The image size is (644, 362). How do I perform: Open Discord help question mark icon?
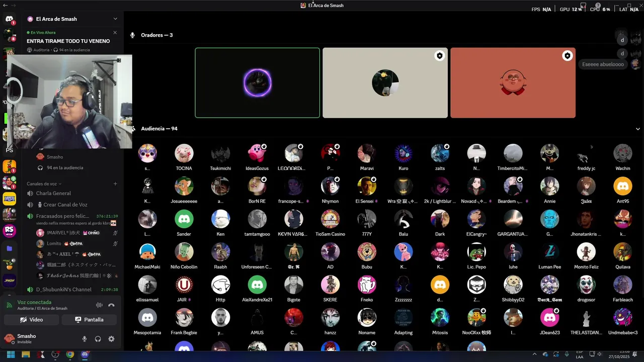598,6
